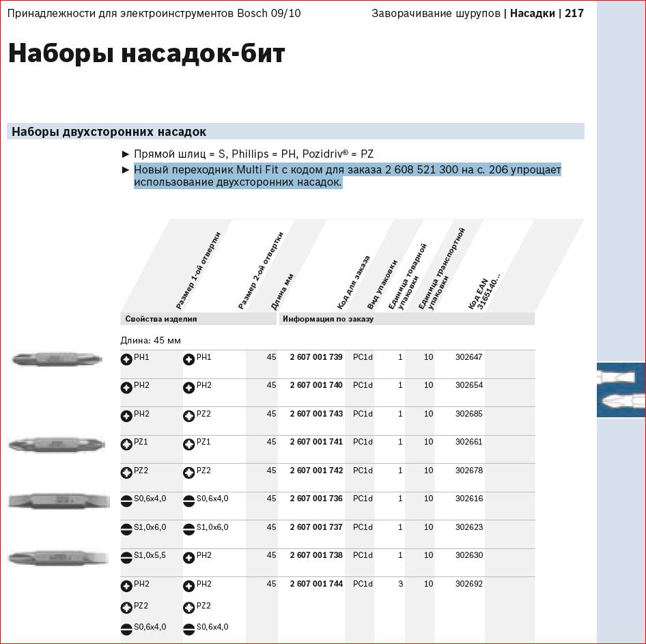Click "Заворачивание шурупов" in the page header
Screen dimensions: 646x644
pyautogui.click(x=436, y=14)
